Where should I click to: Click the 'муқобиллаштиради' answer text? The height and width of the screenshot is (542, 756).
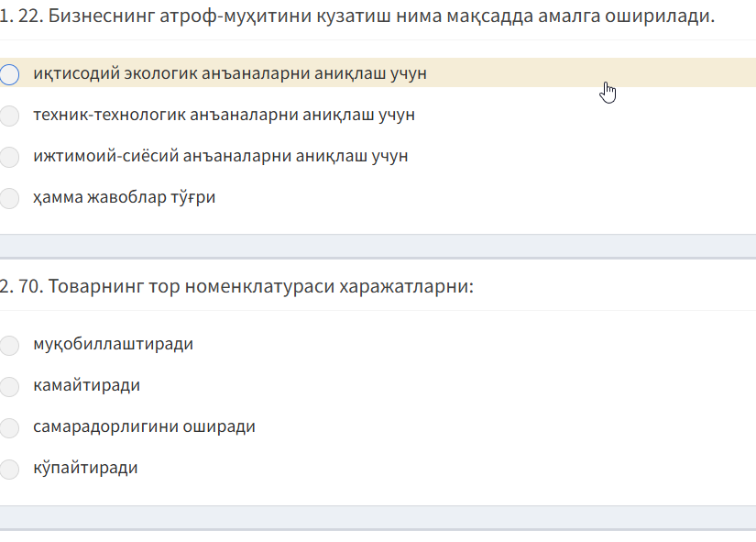113,344
